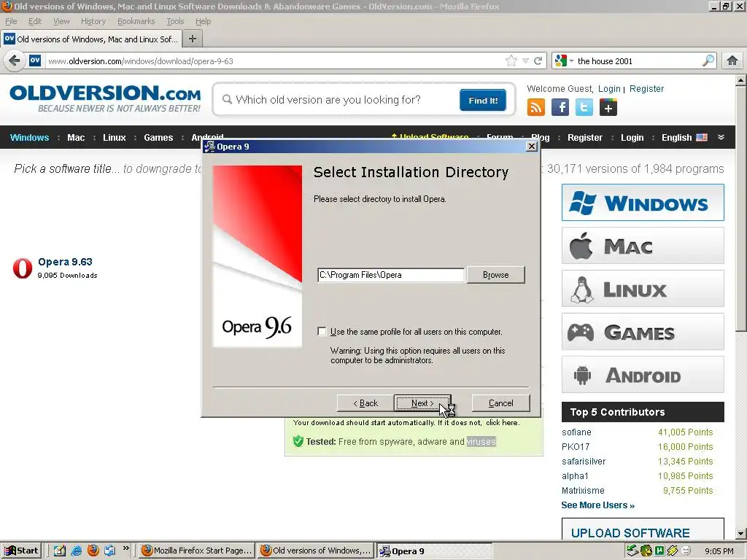Viewport: 747px width, 560px height.
Task: Click the first quick launch icon
Action: point(60,551)
